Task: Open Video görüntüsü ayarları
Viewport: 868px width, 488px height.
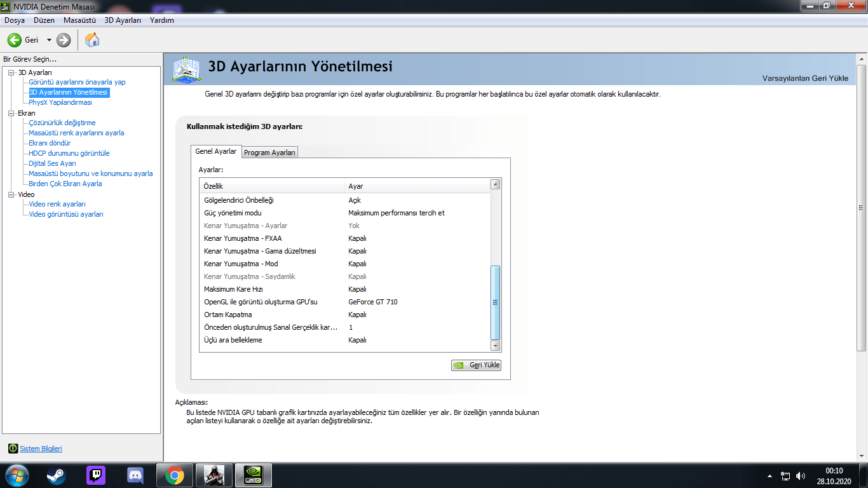Action: (x=66, y=214)
